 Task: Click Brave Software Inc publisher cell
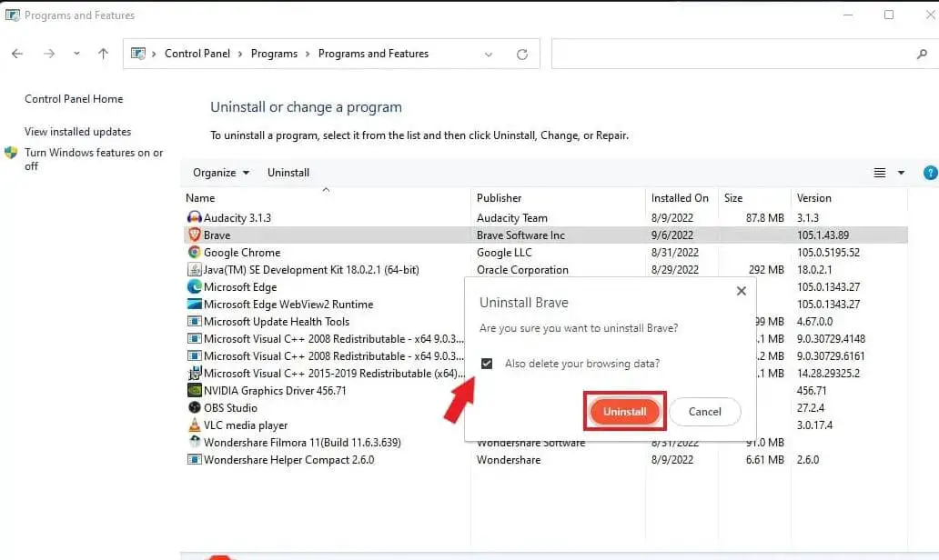[x=520, y=235]
